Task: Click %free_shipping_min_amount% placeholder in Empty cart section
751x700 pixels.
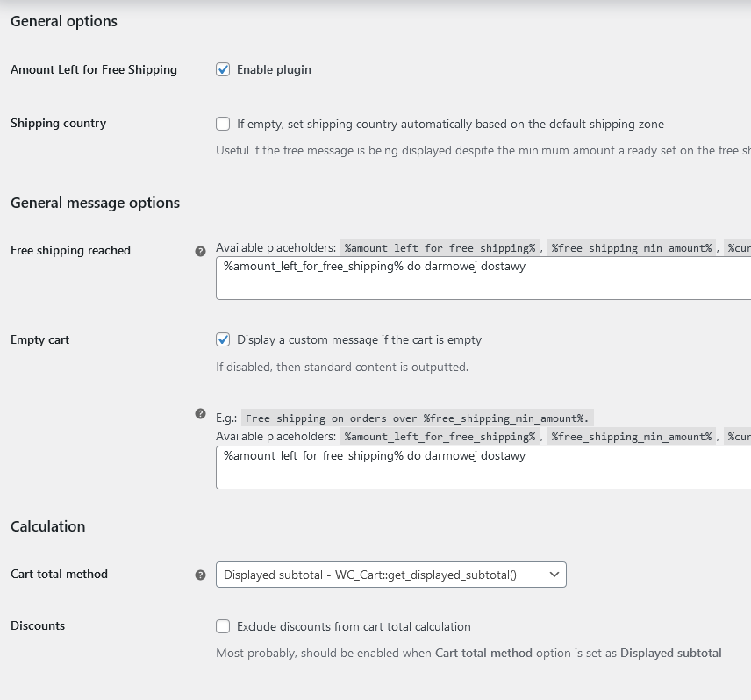Action: 632,437
